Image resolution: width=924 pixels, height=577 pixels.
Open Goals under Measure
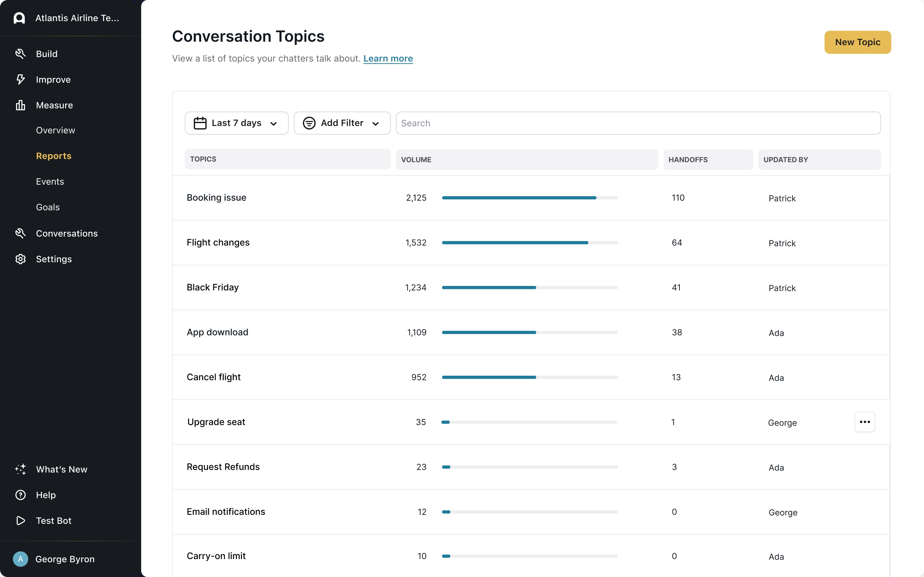48,207
